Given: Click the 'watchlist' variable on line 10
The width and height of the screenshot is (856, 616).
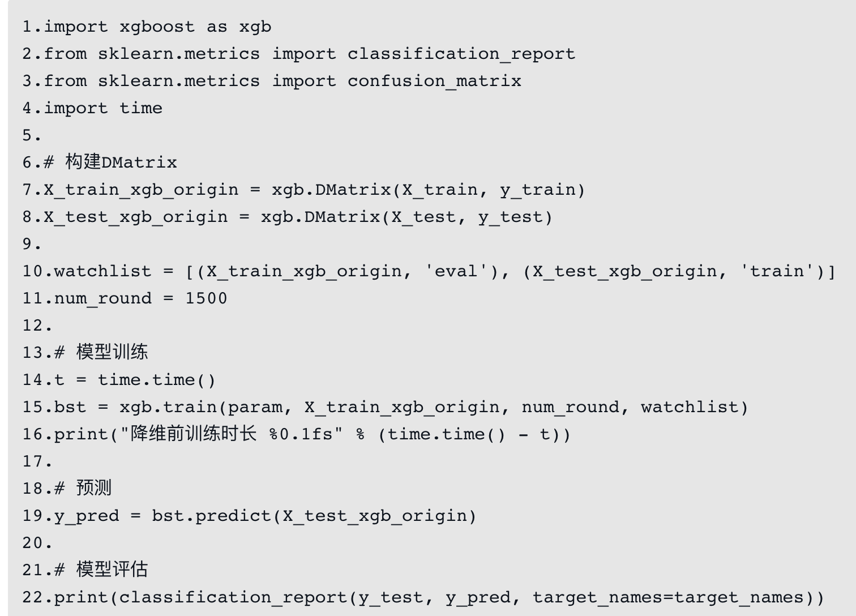Looking at the screenshot, I should click(102, 271).
